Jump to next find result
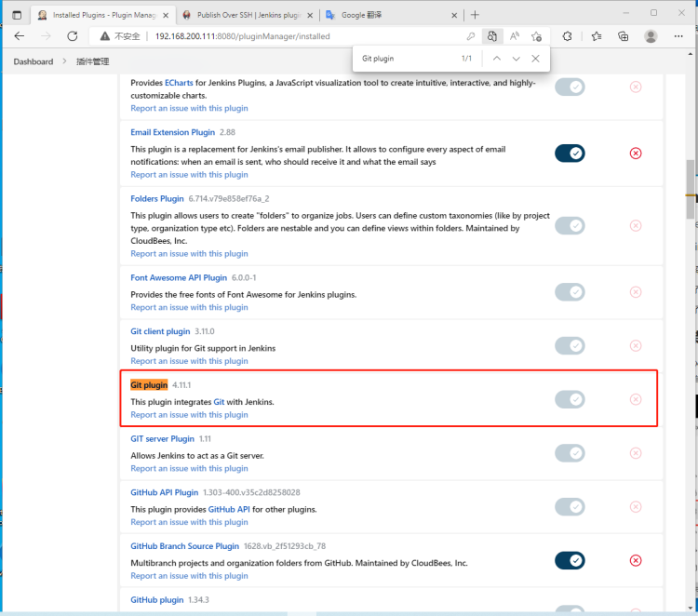The height and width of the screenshot is (616, 698). pos(516,59)
